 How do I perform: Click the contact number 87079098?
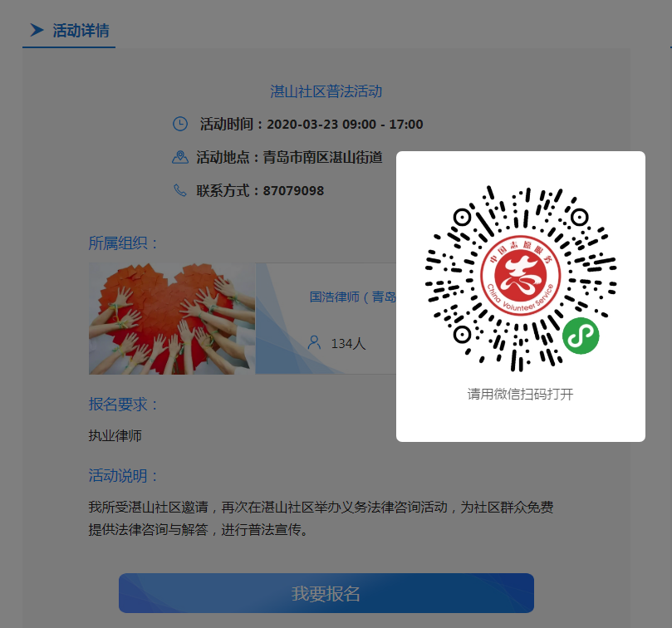point(293,191)
